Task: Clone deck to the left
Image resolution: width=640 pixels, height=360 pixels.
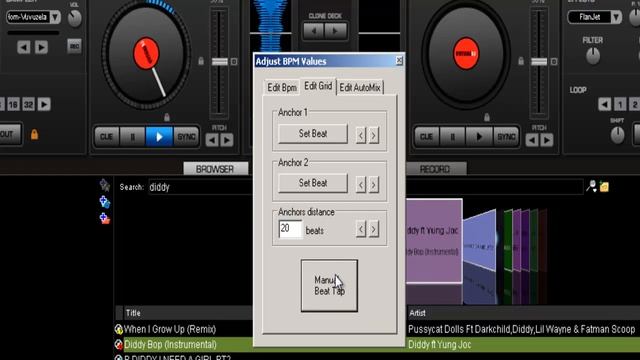Action: [314, 31]
